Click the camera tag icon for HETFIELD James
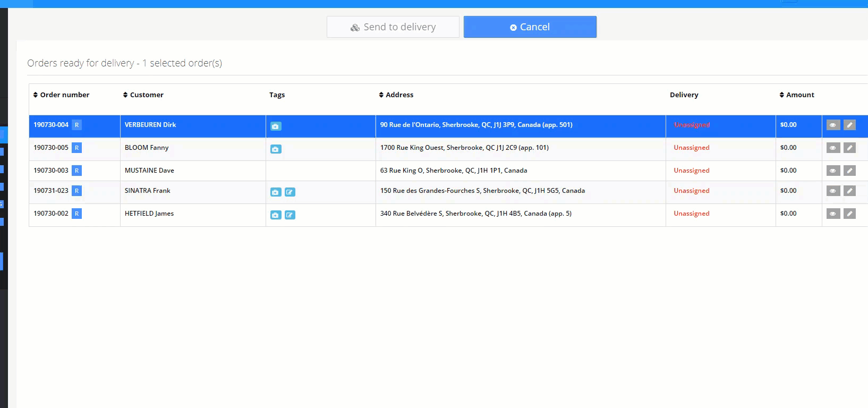The image size is (868, 408). [x=276, y=215]
